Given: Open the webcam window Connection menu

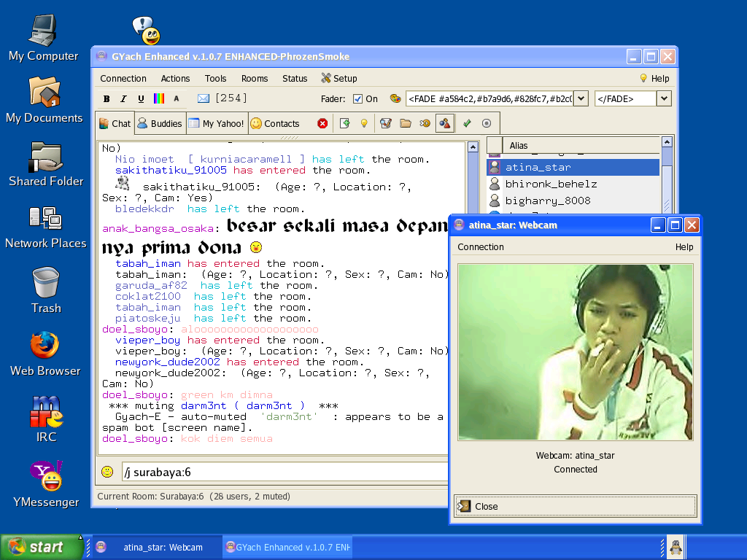Looking at the screenshot, I should [481, 247].
